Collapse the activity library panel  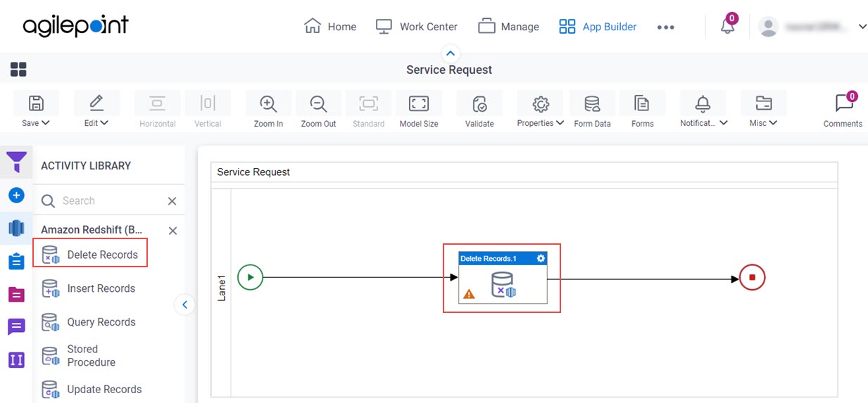[x=184, y=305]
